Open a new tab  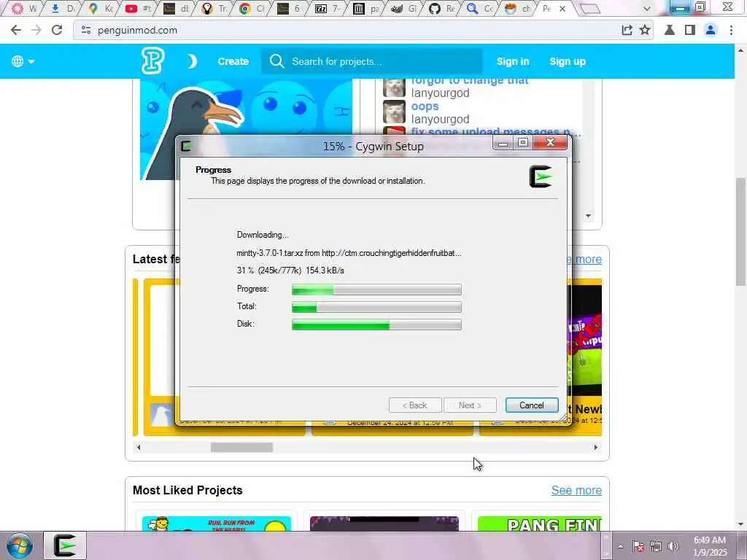click(x=589, y=9)
